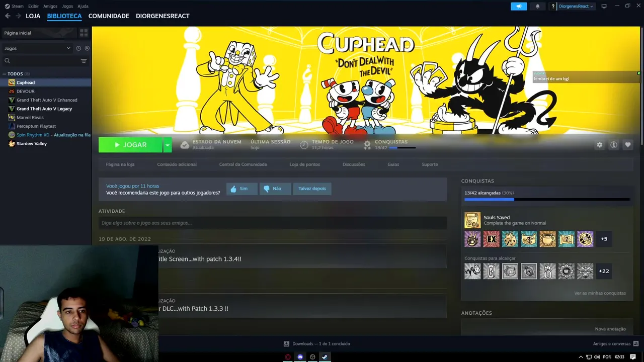The height and width of the screenshot is (362, 644).
Task: Open Página inicial library home
Action: (x=38, y=33)
